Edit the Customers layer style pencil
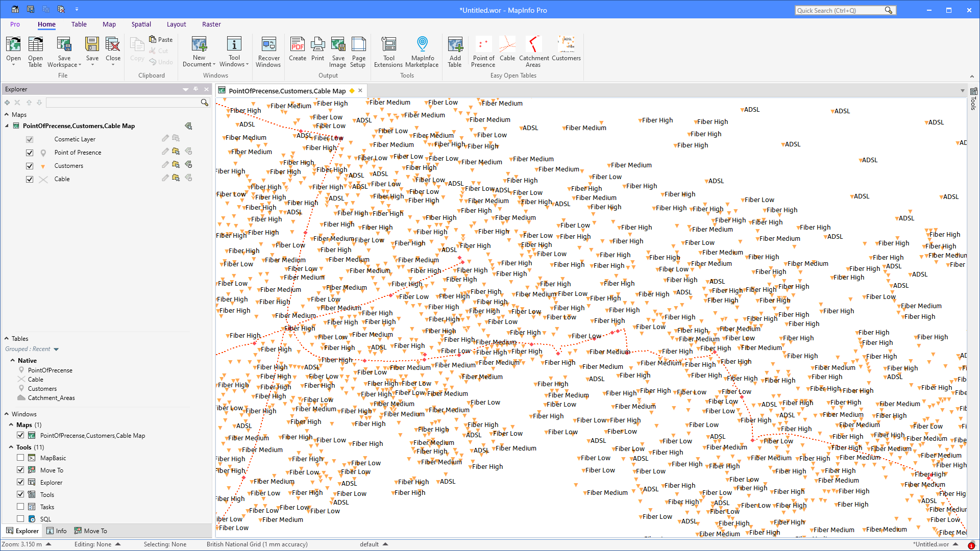The image size is (980, 551). coord(165,164)
